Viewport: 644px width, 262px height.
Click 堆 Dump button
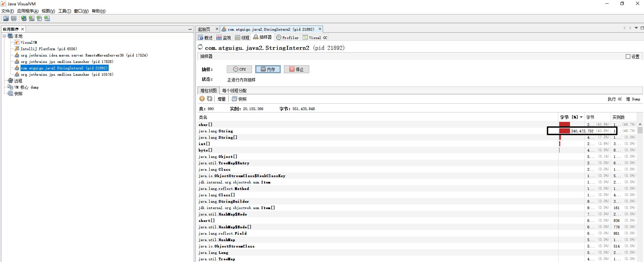pos(633,99)
